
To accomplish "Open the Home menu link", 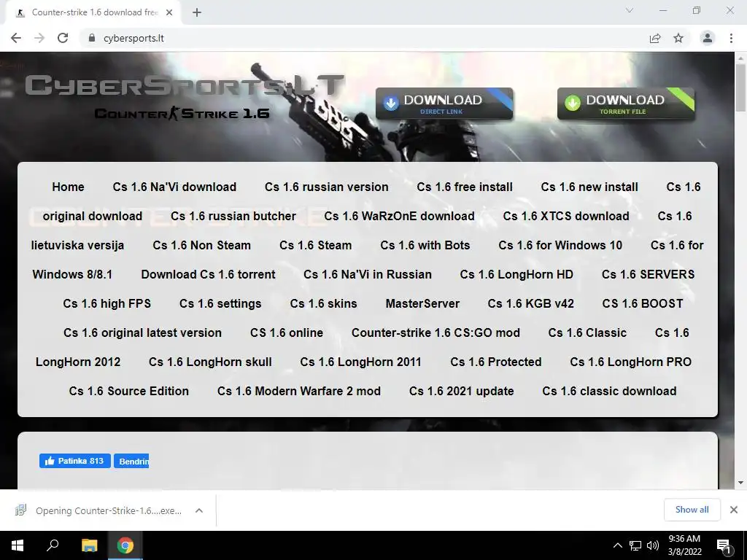I will click(x=68, y=187).
